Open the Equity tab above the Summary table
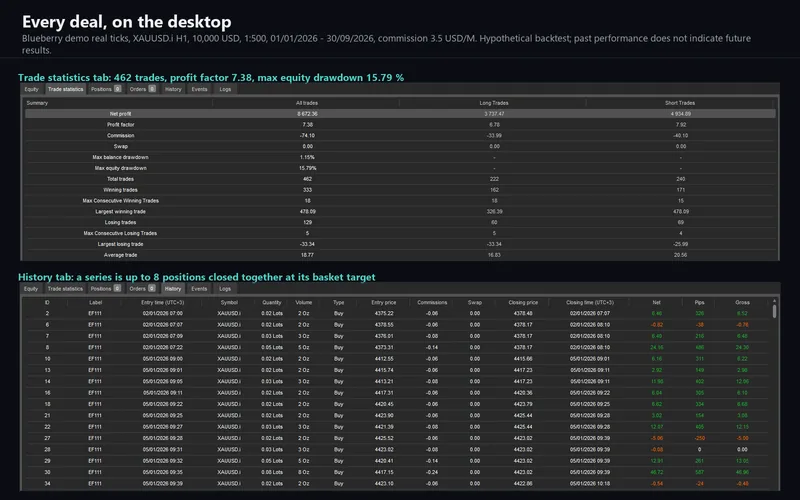800x500 pixels. [x=32, y=89]
